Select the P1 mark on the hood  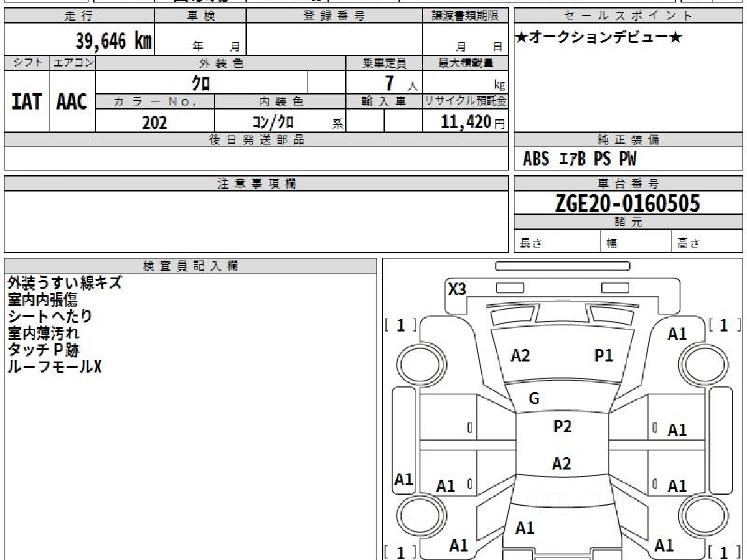point(604,355)
